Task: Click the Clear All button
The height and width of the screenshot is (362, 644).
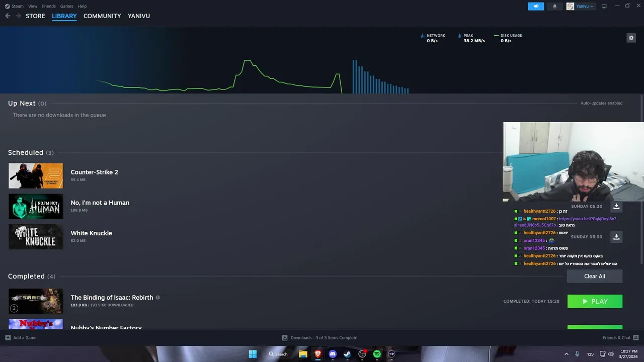Action: click(x=595, y=276)
